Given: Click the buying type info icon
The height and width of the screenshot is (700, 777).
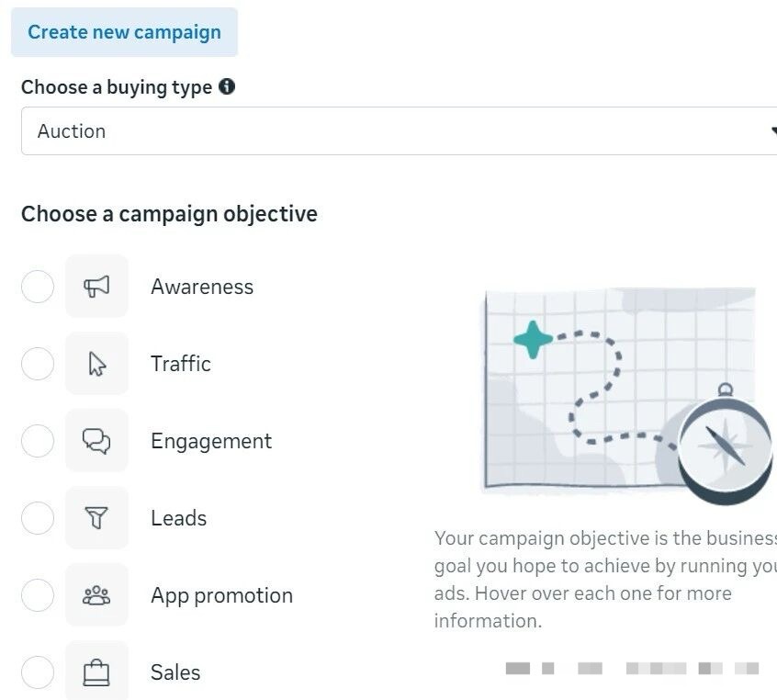Looking at the screenshot, I should tap(227, 87).
